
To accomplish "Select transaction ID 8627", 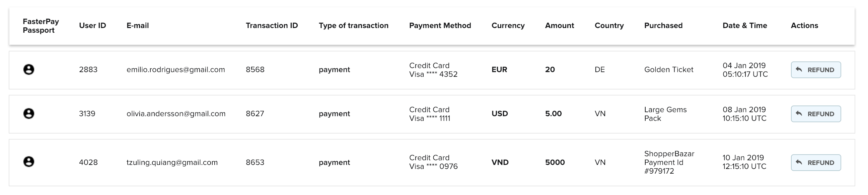I will coord(255,114).
